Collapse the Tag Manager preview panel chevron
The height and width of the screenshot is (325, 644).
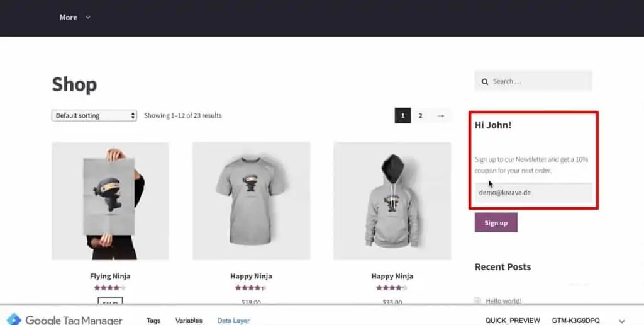coord(622,321)
